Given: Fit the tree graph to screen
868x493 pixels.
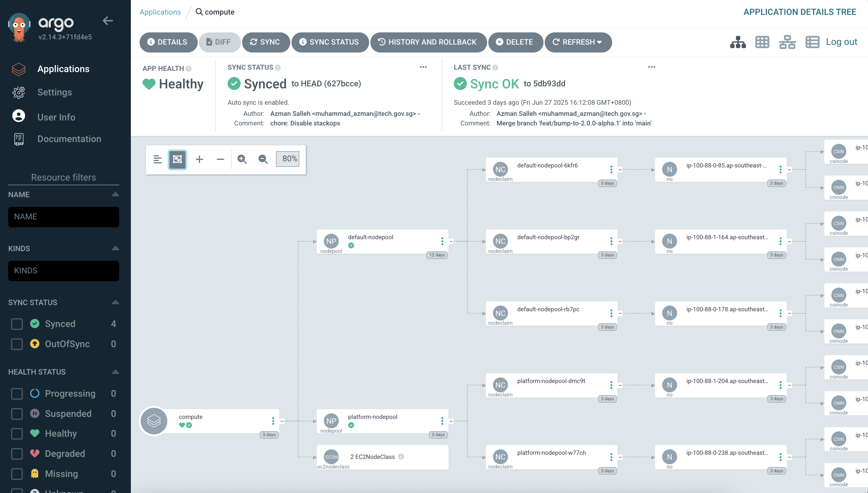Looking at the screenshot, I should (x=177, y=159).
